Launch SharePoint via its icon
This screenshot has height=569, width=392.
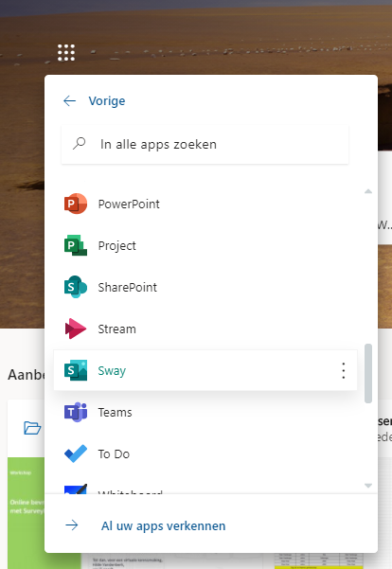76,287
